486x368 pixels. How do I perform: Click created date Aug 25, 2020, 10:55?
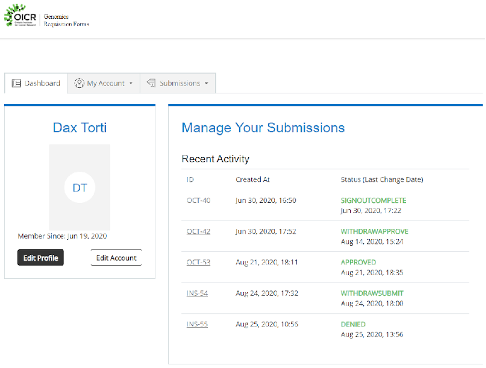(x=267, y=324)
